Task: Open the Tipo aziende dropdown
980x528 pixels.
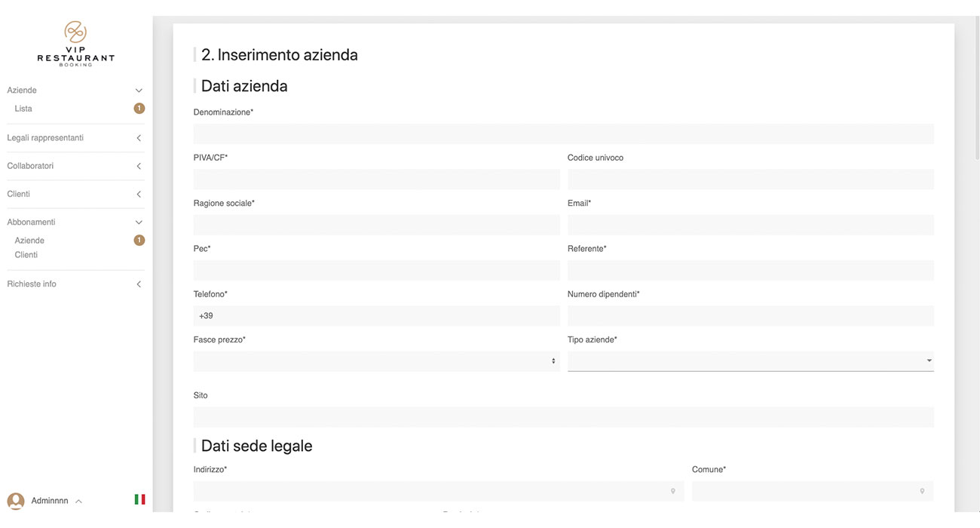Action: coord(750,361)
